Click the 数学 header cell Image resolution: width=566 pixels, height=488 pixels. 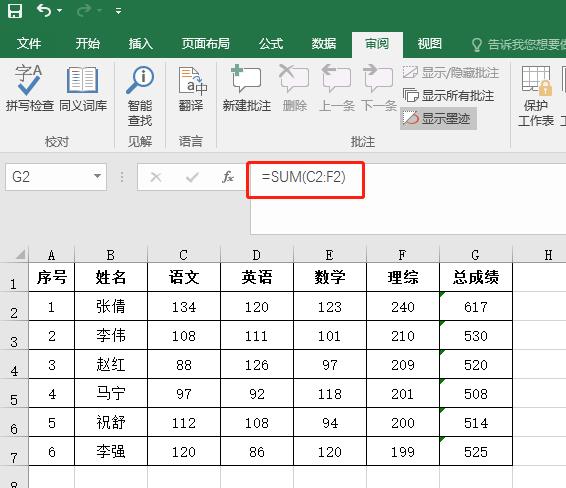330,277
